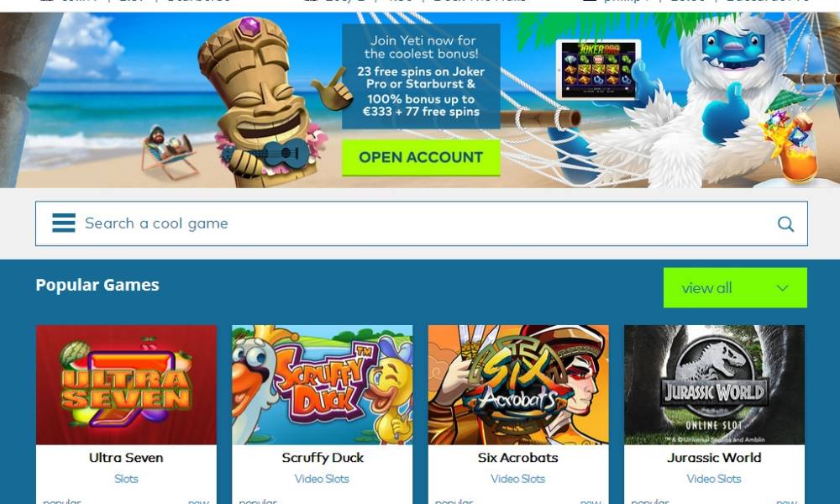840x504 pixels.
Task: Click Slots category under Ultra Seven
Action: [x=127, y=479]
